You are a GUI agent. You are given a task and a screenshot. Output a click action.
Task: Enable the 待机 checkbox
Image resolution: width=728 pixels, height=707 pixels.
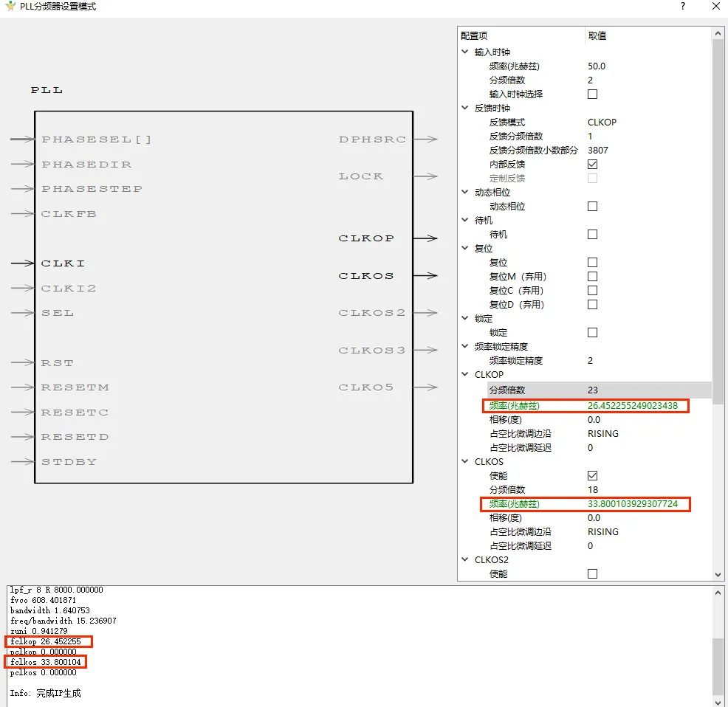click(x=592, y=235)
